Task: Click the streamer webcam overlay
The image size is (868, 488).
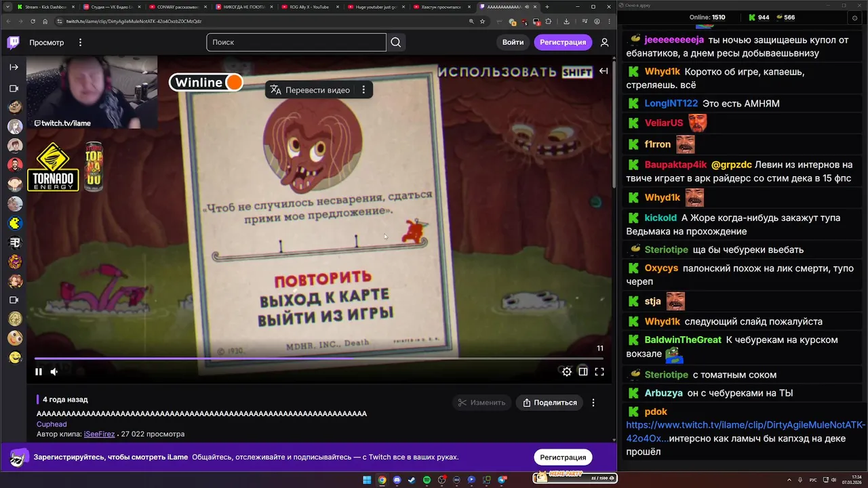Action: point(92,92)
